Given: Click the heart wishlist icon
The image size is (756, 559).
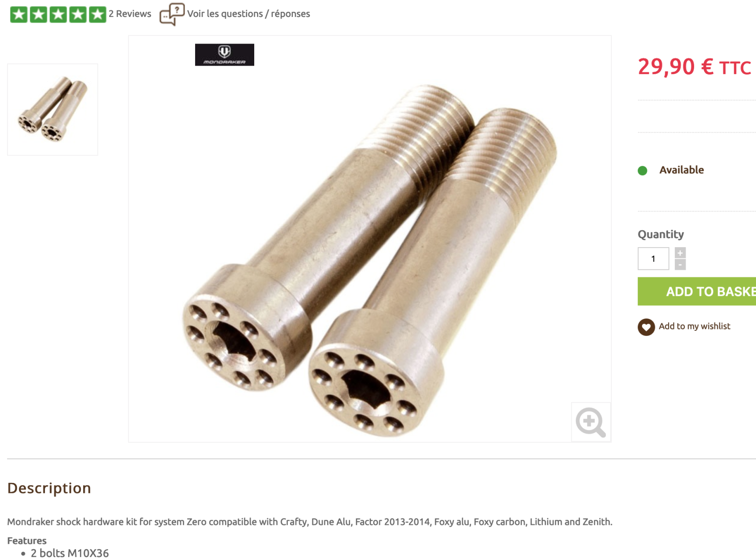Looking at the screenshot, I should 646,327.
